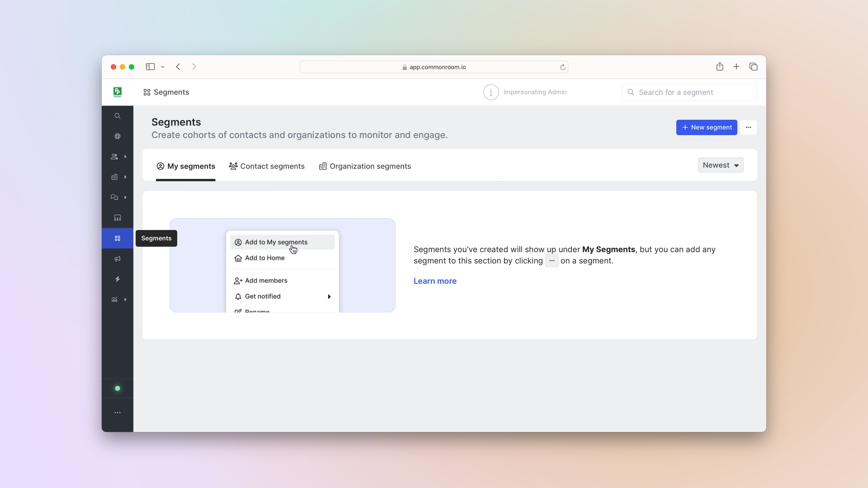Viewport: 868px width, 488px height.
Task: Open the browser sidebar dropdown chevron
Action: tap(163, 67)
